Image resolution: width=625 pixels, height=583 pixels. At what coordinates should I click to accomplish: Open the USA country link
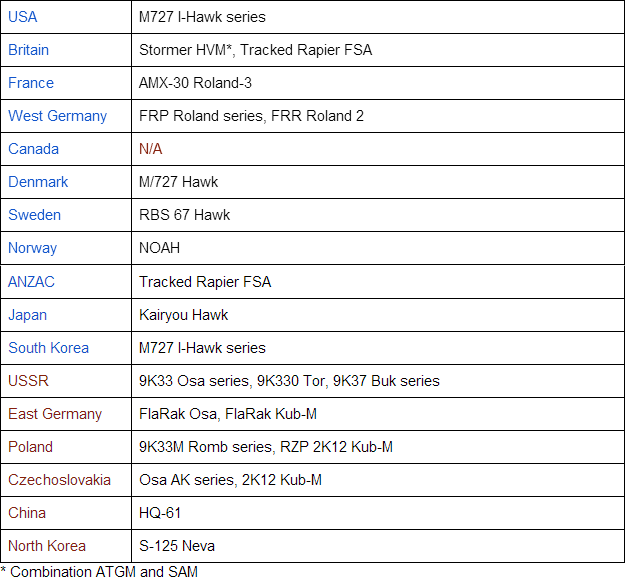23,17
